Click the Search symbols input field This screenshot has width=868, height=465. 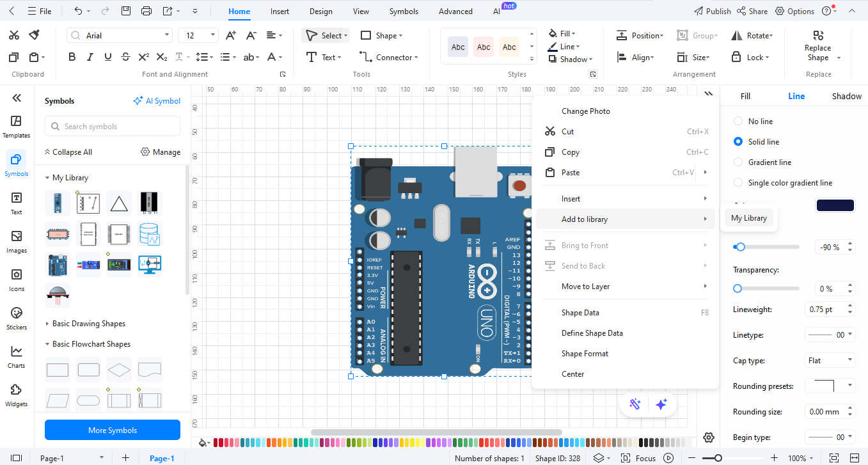click(x=113, y=126)
